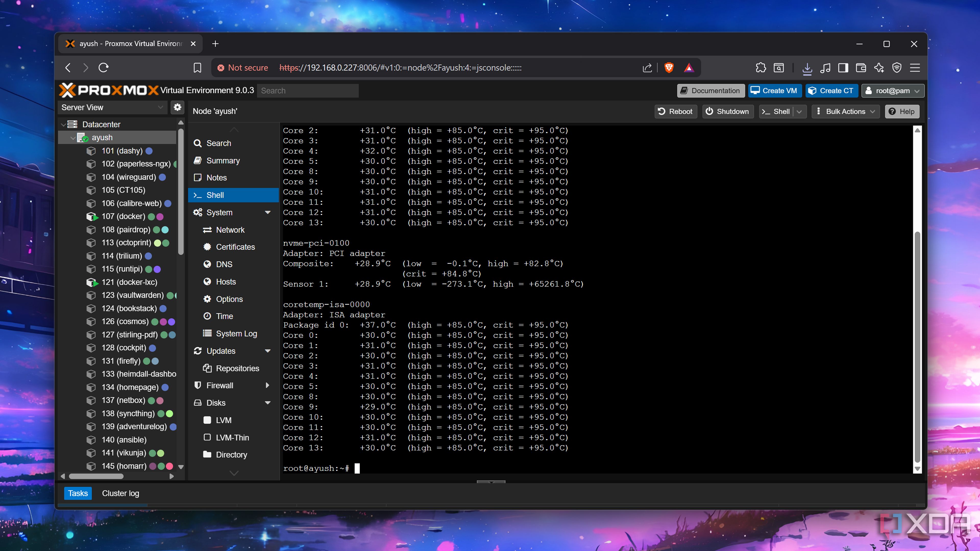This screenshot has width=980, height=551.
Task: Collapse the Datacenter tree node
Action: coord(63,124)
